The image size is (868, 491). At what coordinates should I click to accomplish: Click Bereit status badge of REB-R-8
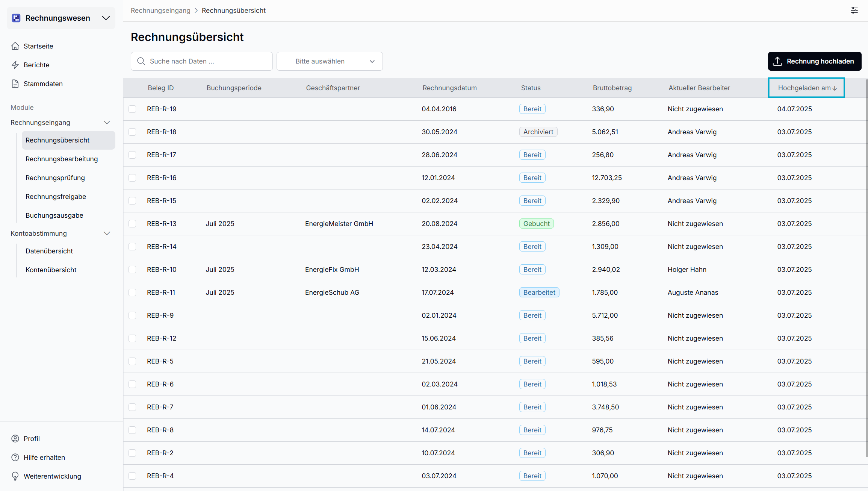point(532,430)
